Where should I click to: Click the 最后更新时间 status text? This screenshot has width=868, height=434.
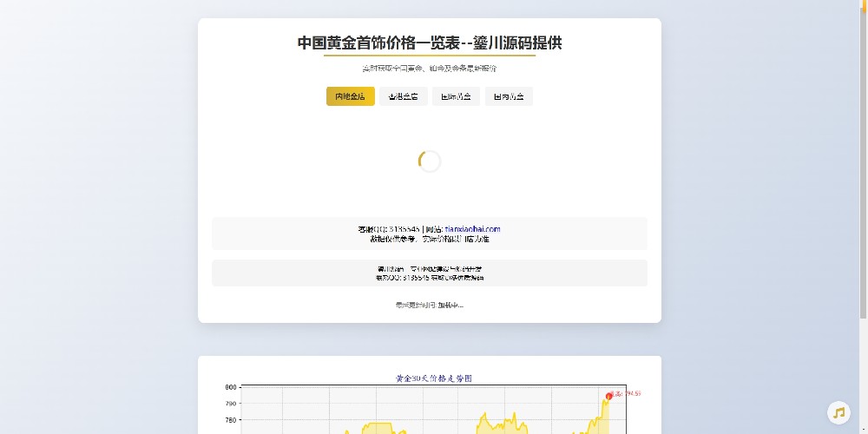[430, 305]
